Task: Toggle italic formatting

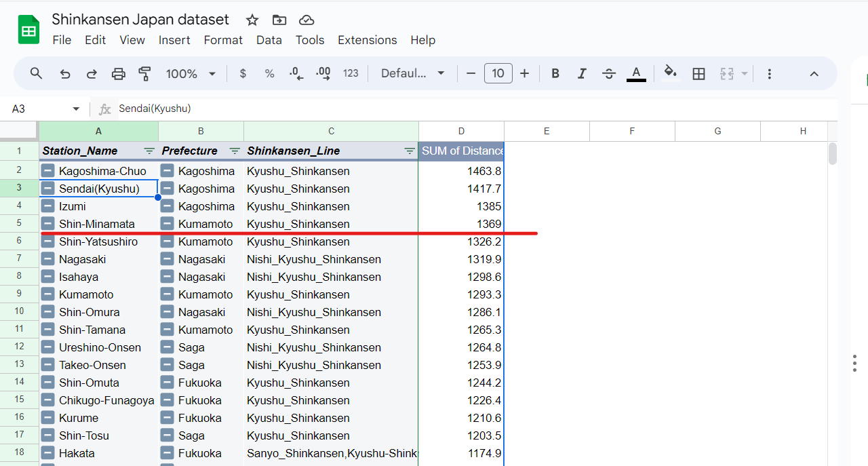Action: (581, 74)
